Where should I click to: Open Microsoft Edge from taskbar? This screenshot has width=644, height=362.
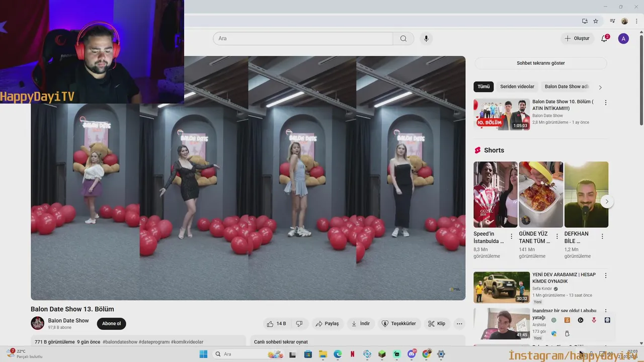tap(338, 354)
